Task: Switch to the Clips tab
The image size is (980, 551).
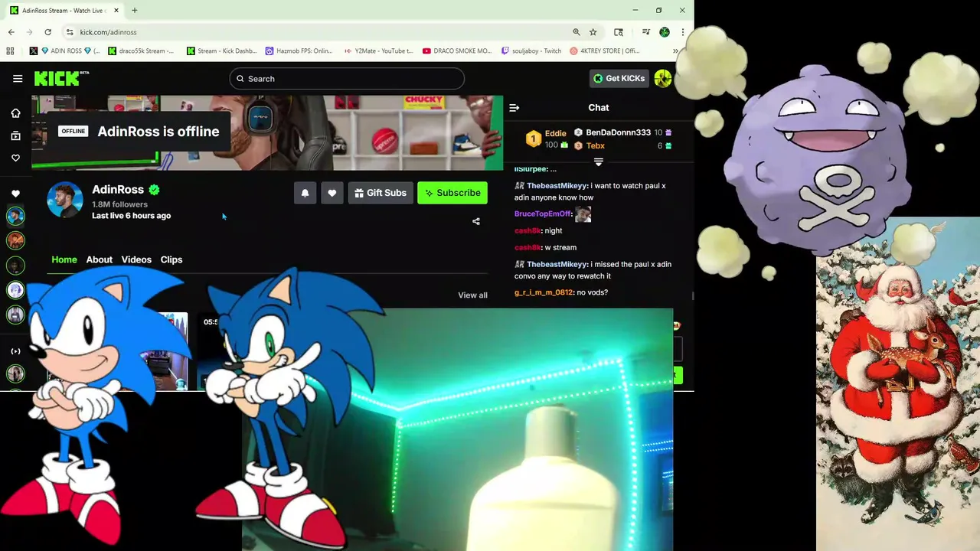Action: click(x=171, y=259)
